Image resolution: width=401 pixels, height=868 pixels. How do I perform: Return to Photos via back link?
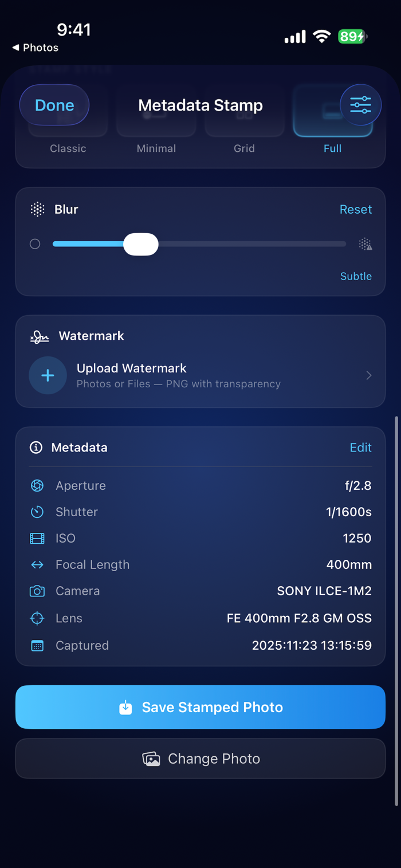click(x=36, y=48)
